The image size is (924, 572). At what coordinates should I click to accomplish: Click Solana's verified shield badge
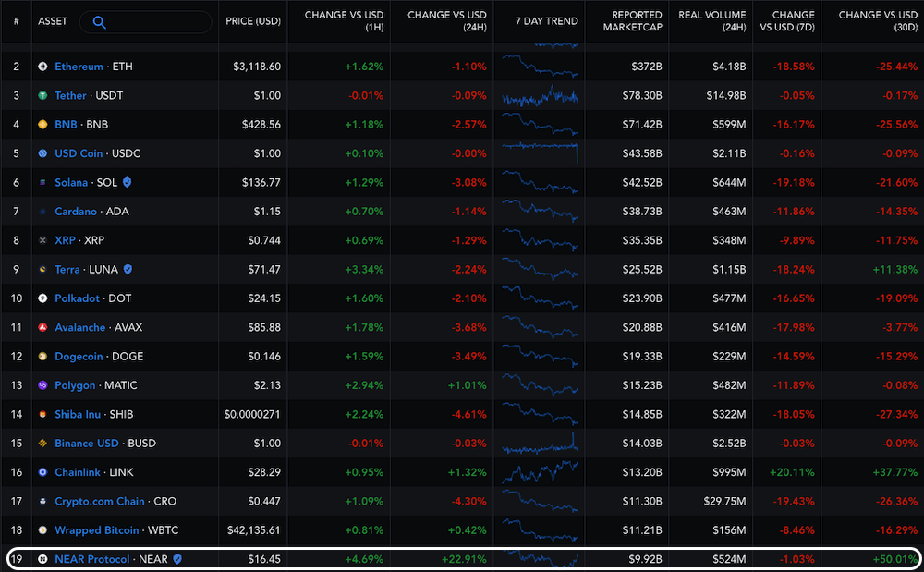127,183
